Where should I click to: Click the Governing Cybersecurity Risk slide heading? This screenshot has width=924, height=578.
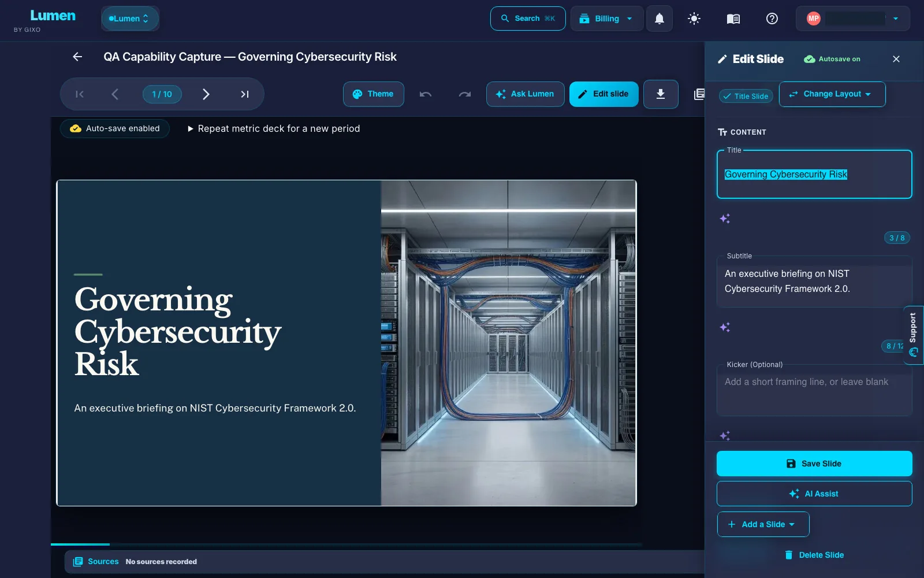point(177,332)
